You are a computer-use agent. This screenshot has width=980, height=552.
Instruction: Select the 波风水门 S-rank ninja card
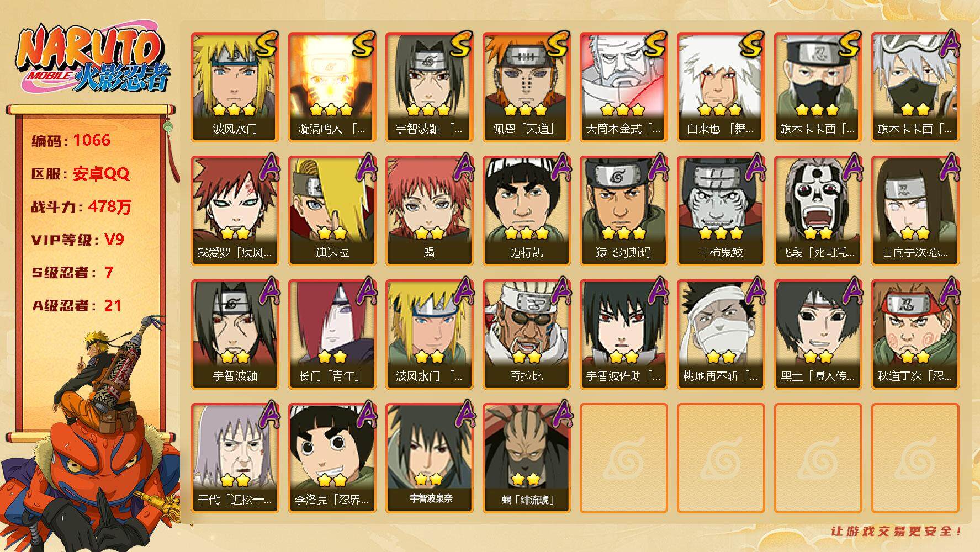click(235, 87)
